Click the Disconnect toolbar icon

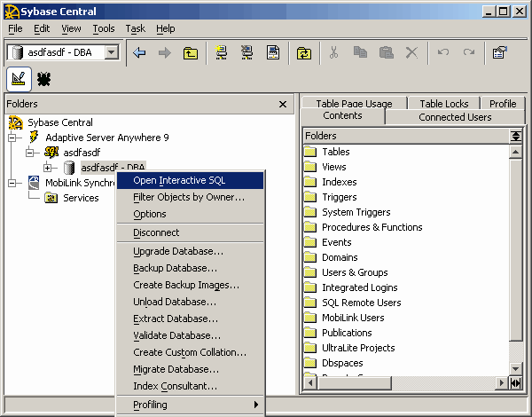click(x=247, y=52)
